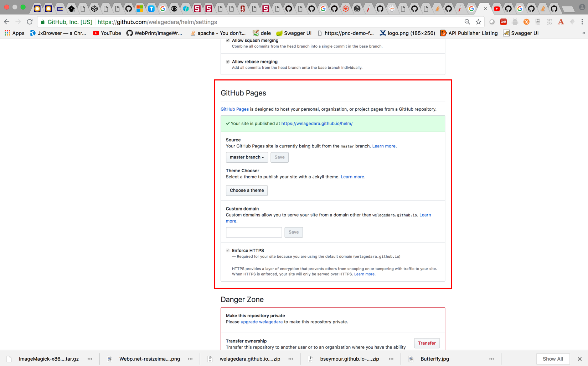Screen dimensions: 588x366
Task: Open JxBrowser bookmark
Action: point(58,33)
